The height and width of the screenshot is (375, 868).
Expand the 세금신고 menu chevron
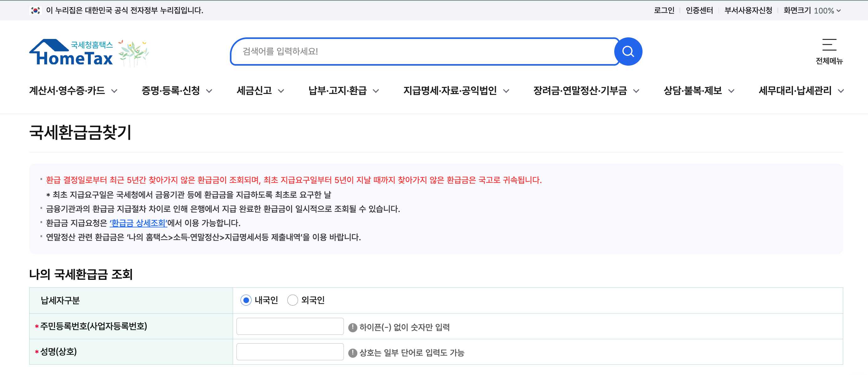click(280, 91)
